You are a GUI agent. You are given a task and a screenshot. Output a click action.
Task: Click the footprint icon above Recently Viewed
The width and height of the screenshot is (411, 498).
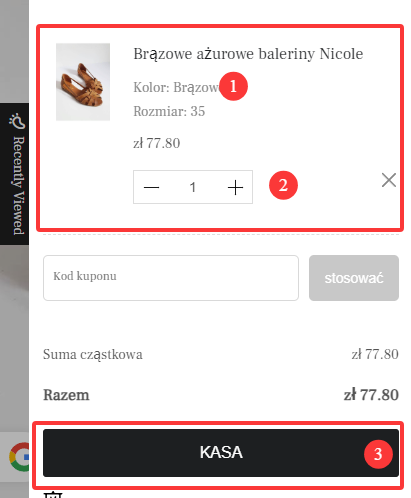pyautogui.click(x=17, y=121)
